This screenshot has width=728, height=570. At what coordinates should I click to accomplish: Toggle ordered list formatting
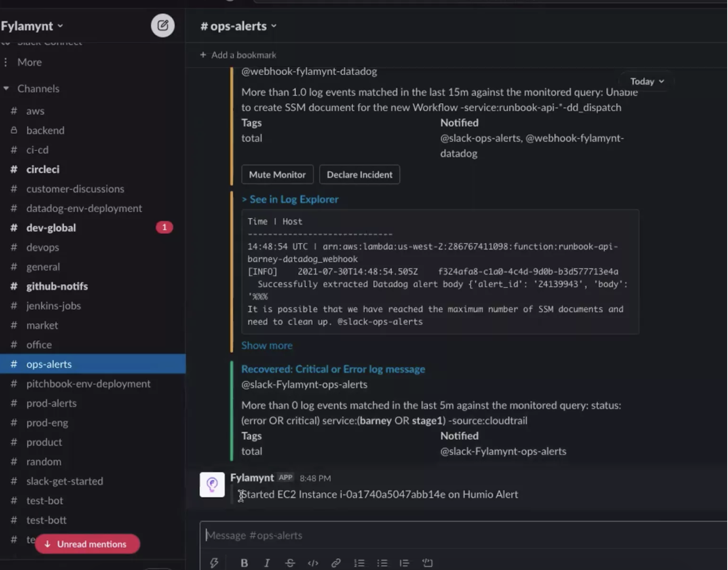(x=359, y=563)
